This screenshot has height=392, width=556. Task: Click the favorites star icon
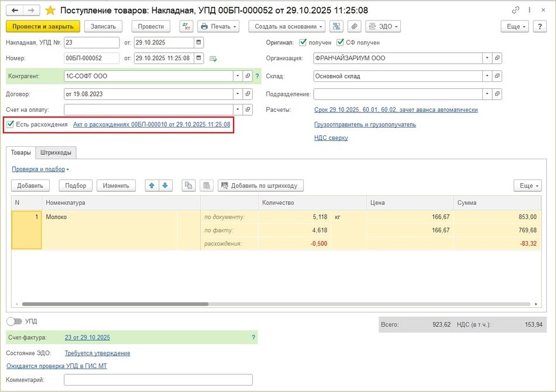coord(50,11)
